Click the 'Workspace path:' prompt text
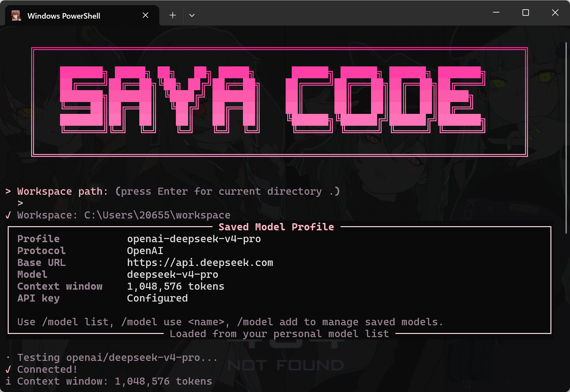 tap(62, 192)
